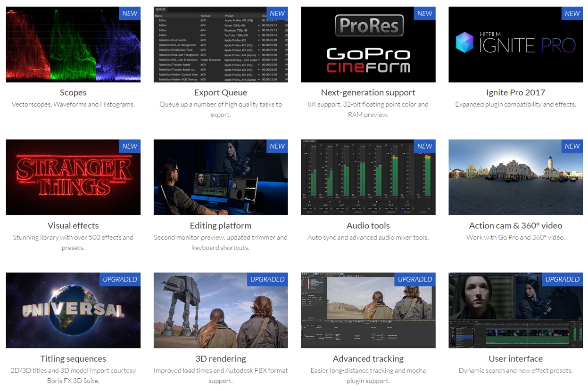Click the UPGRADED badge on Titling sequences
Viewport: 588px width, 391px height.
tap(120, 280)
